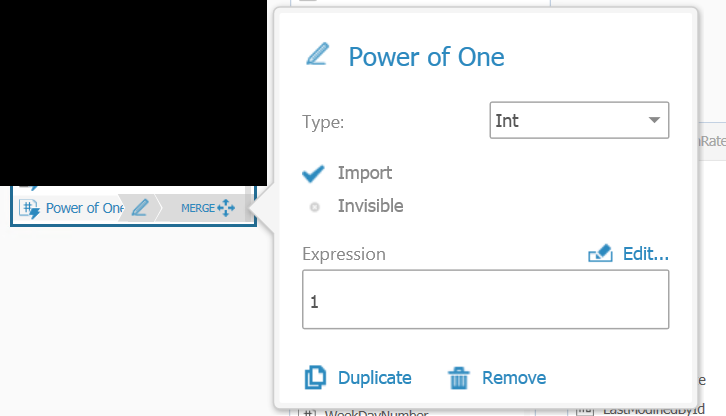
Task: Toggle the Import checkmark
Action: coord(314,173)
